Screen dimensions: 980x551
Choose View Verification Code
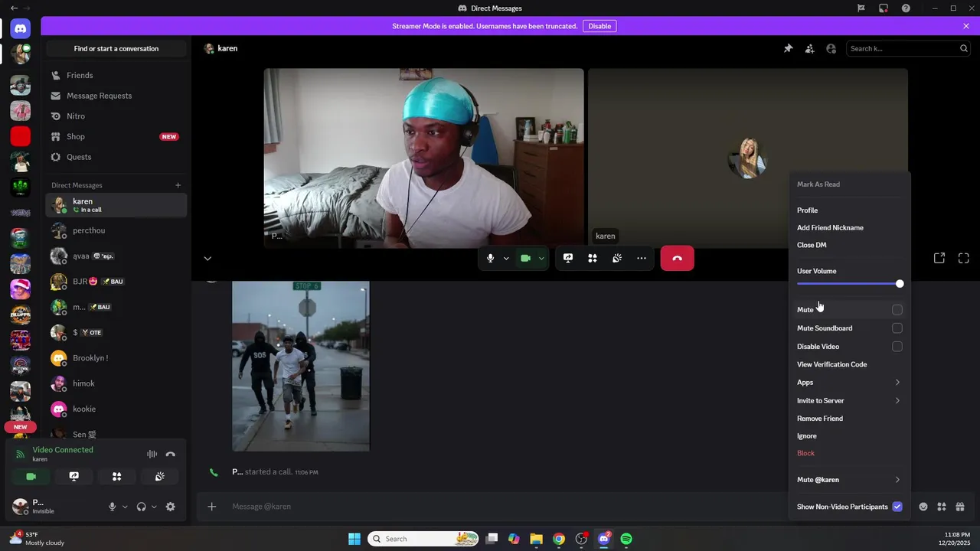[850, 365]
